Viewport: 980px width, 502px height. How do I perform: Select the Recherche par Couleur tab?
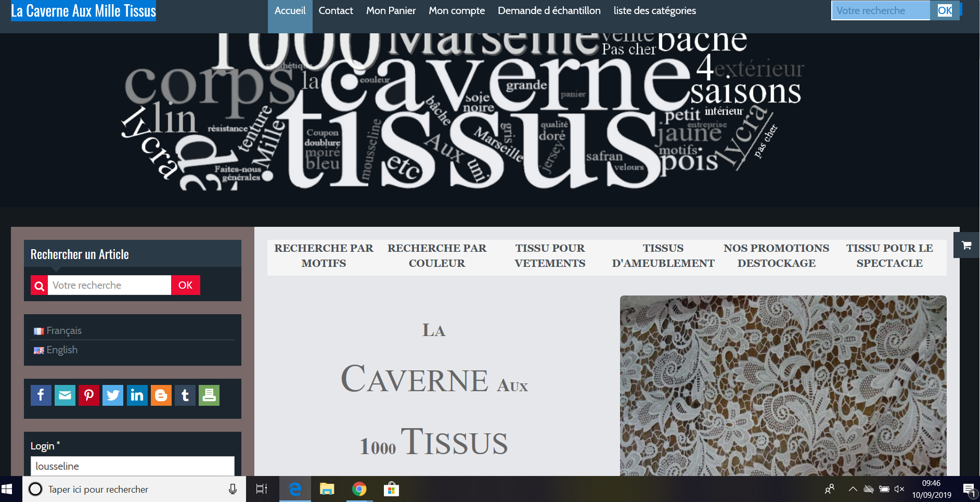[x=437, y=255]
